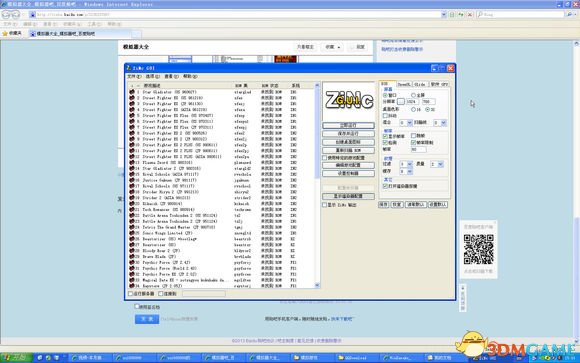The height and width of the screenshot is (363, 580).
Task: Open the Help menu in ZiNc GUI
Action: tap(190, 76)
